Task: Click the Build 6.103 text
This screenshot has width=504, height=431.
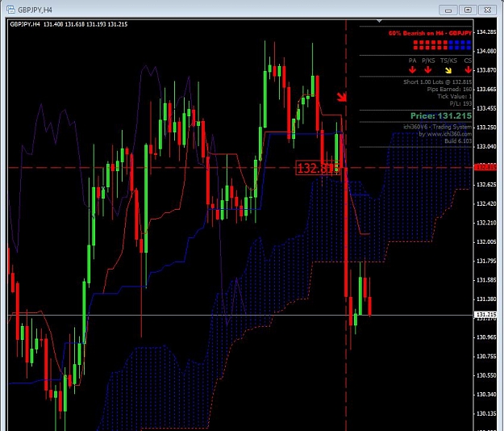Action: 458,141
